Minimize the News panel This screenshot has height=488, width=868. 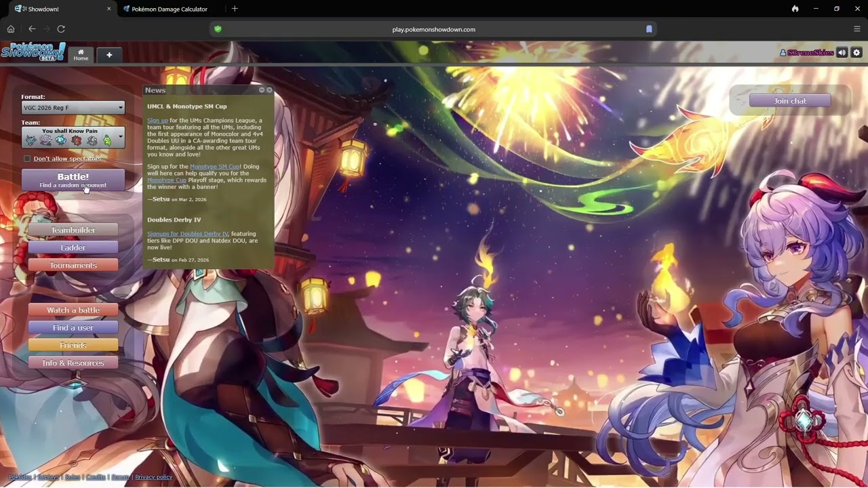pyautogui.click(x=262, y=90)
